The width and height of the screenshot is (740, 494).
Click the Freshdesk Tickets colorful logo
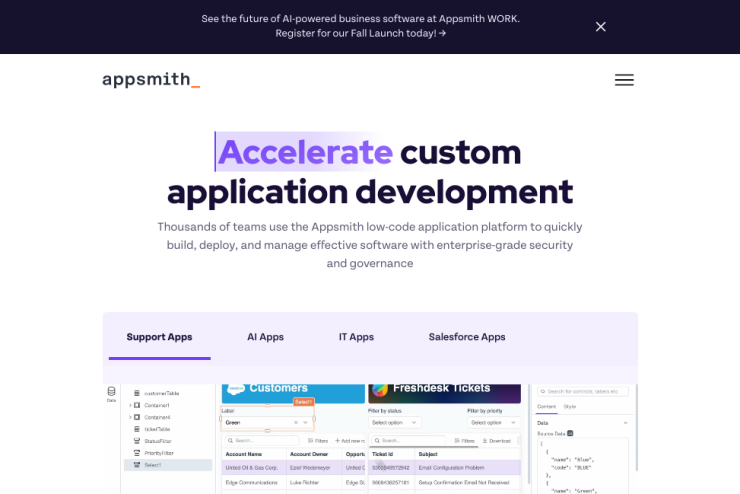point(380,389)
